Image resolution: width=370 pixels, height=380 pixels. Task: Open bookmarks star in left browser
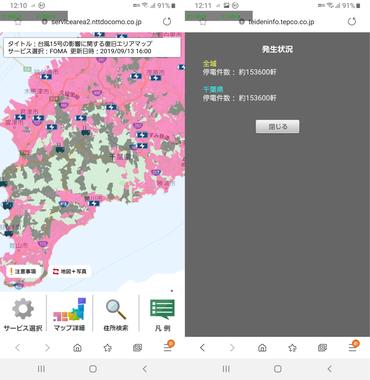point(107,348)
